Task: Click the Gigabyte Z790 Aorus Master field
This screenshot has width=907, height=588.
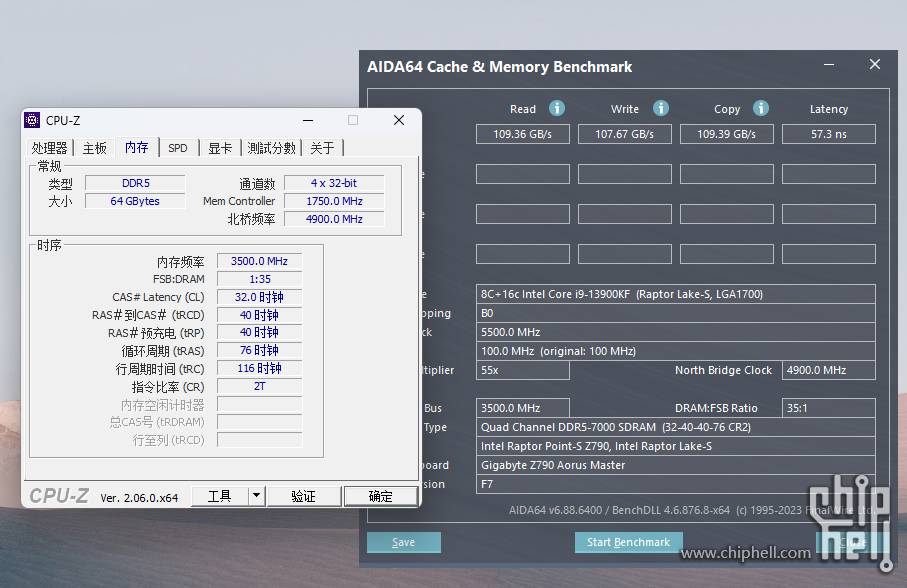Action: click(x=676, y=465)
